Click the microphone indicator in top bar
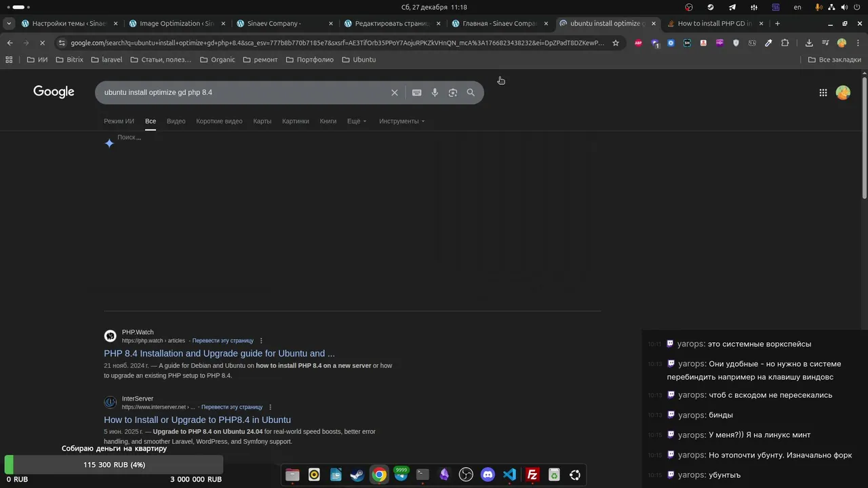Screen dimensions: 868x488 (x=819, y=7)
